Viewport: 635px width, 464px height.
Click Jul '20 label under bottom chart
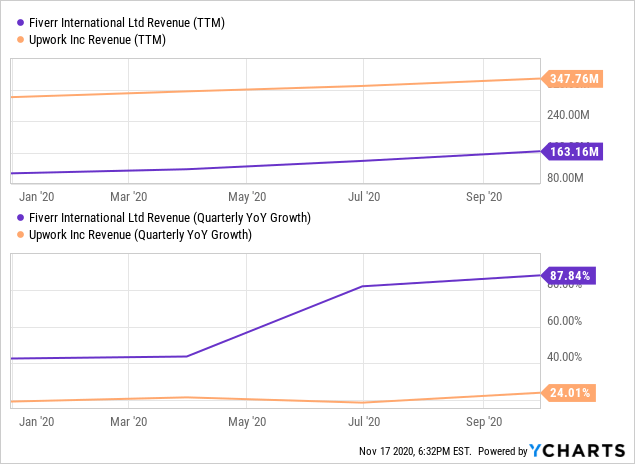pyautogui.click(x=364, y=422)
